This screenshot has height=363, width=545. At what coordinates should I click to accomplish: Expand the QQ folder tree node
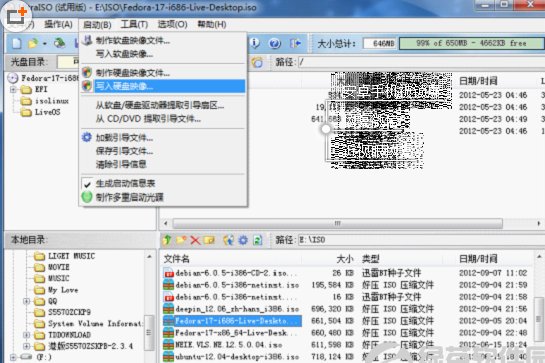pos(26,301)
